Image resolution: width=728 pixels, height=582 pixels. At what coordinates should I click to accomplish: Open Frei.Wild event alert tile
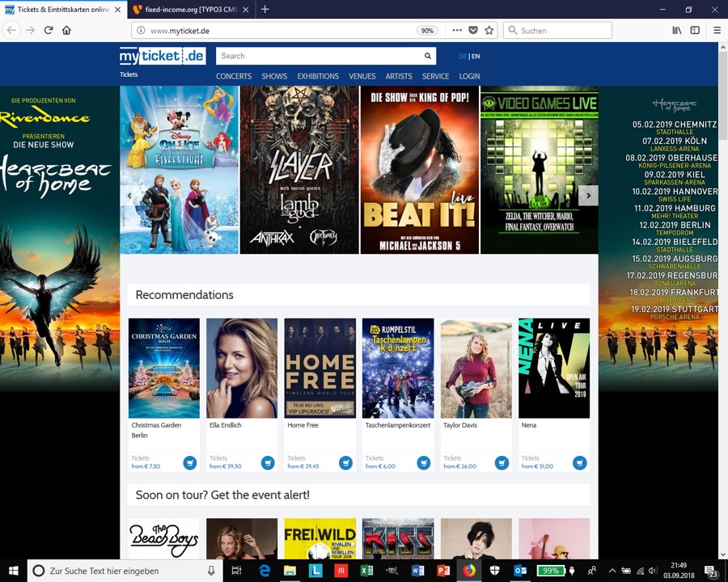click(x=320, y=539)
